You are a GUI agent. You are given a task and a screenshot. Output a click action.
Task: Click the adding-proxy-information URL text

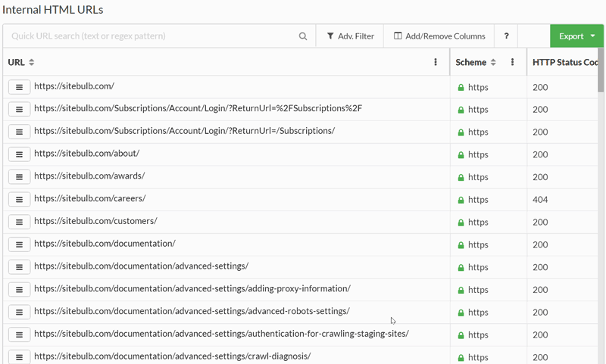pyautogui.click(x=192, y=289)
